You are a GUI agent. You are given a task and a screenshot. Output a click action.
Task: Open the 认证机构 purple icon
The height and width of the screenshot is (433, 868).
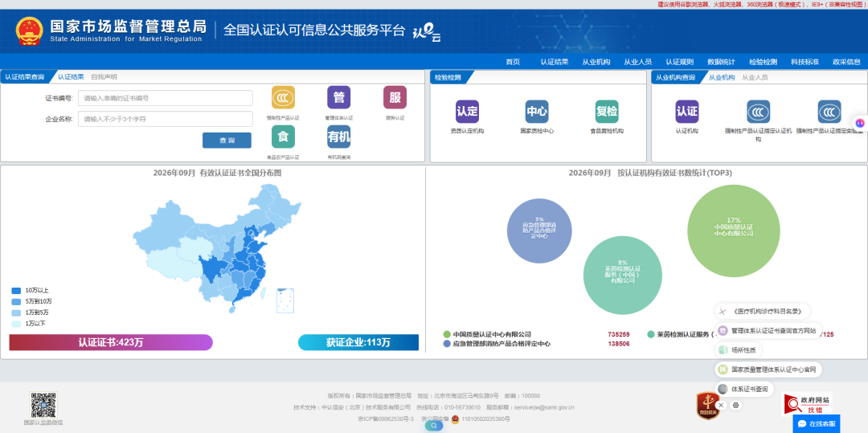[x=687, y=111]
